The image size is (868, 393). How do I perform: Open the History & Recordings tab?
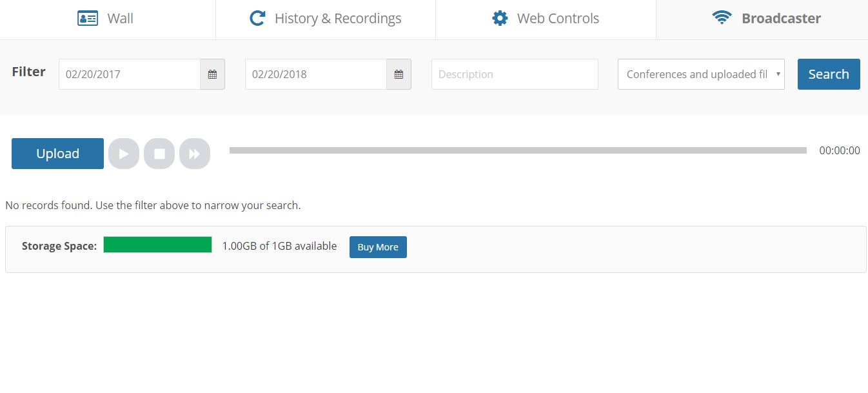point(338,19)
